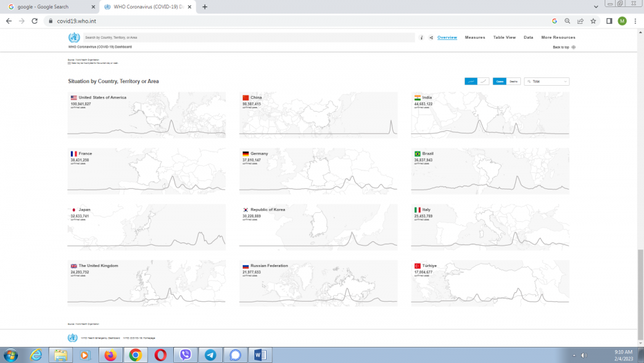Screen dimensions: 644x363
Task: Switch the chart toggle to Deaths
Action: [x=513, y=81]
